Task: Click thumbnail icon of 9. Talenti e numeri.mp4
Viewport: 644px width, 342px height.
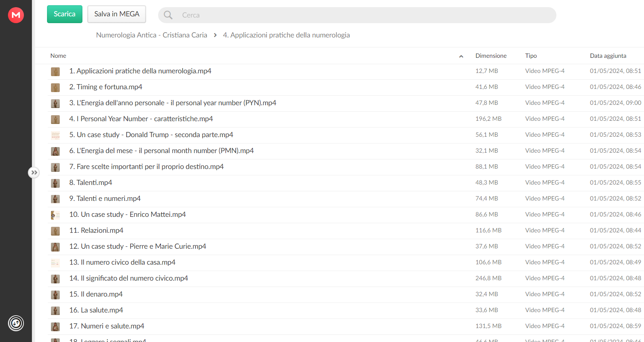Action: [x=55, y=199]
